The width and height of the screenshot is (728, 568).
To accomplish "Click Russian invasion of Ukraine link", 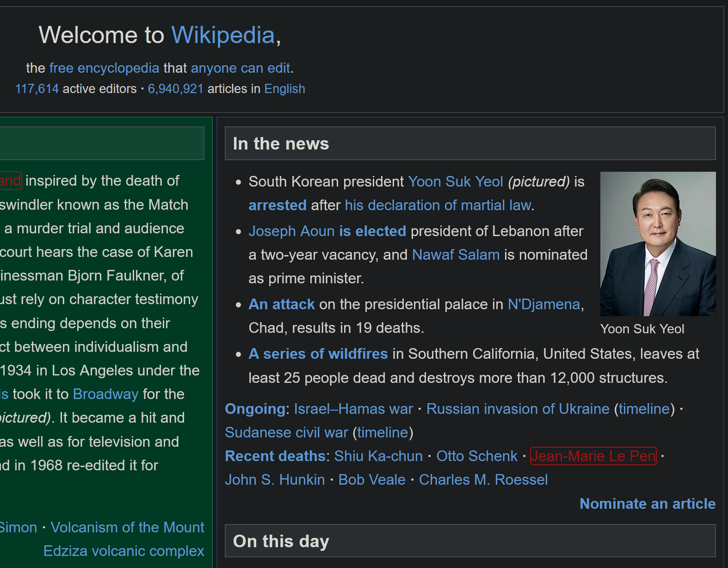I will (518, 409).
